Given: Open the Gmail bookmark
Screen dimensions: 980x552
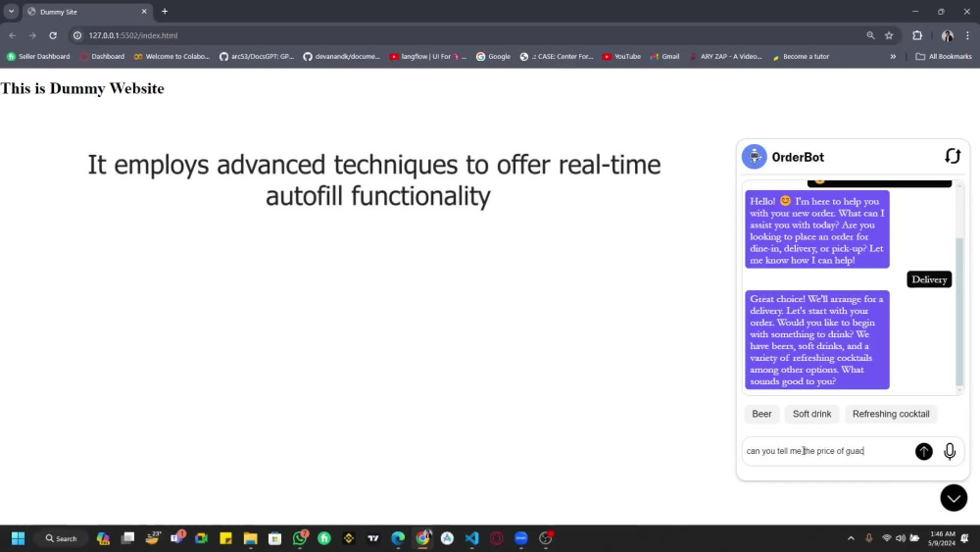Looking at the screenshot, I should click(664, 56).
